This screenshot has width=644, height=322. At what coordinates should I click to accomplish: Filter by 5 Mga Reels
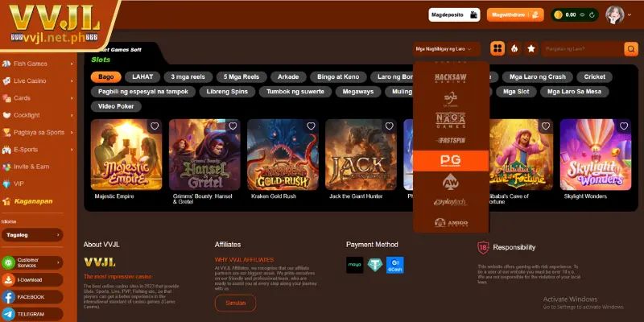(242, 76)
